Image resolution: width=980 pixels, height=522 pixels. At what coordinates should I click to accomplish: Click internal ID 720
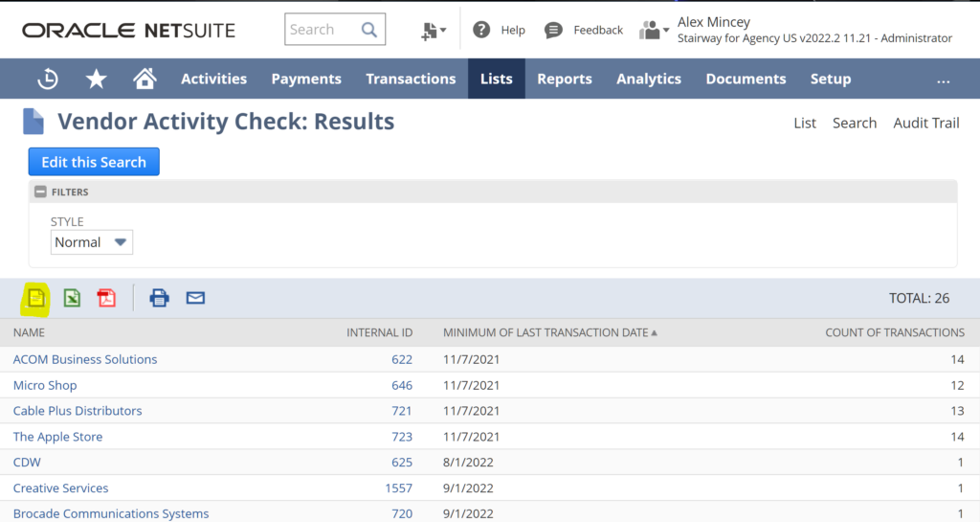[402, 514]
